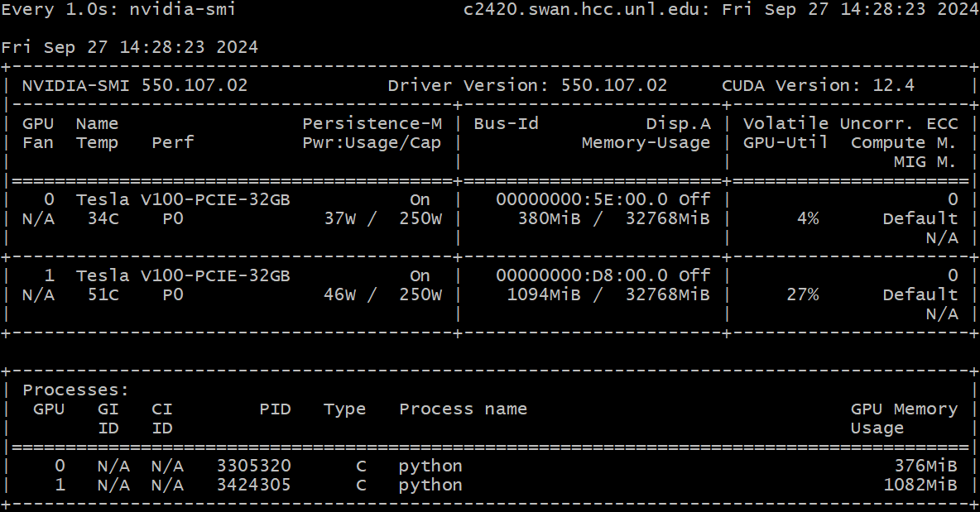The height and width of the screenshot is (512, 980).
Task: Click GPU 0's Tesla V100-PCIE-32GB name
Action: (x=183, y=199)
